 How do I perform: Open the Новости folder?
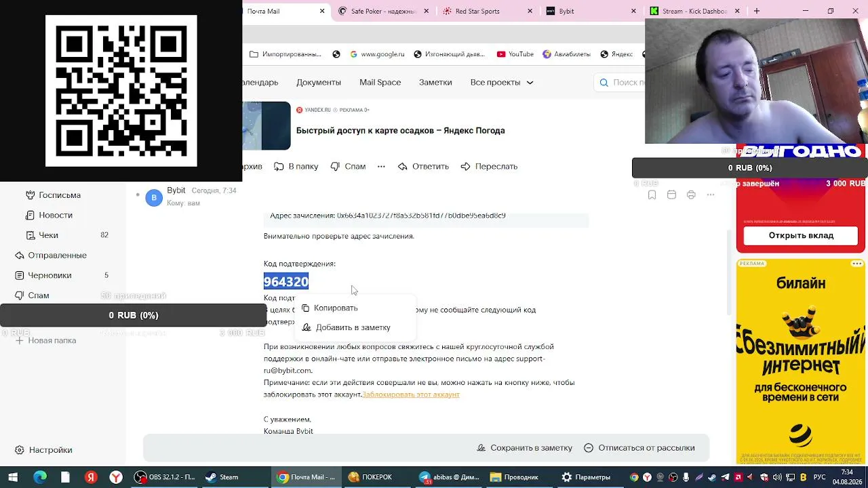(49, 215)
